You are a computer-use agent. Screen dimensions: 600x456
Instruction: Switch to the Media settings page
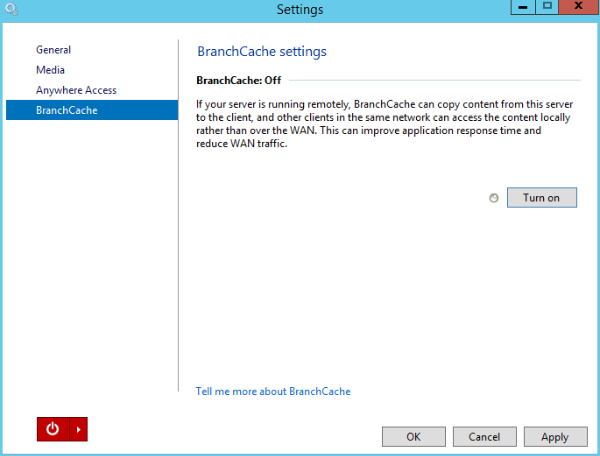click(x=51, y=70)
